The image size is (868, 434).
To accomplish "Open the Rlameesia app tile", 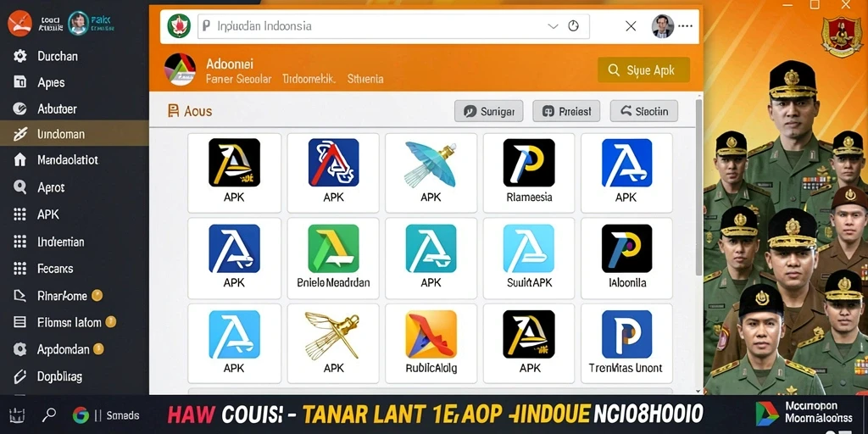I will (x=529, y=173).
